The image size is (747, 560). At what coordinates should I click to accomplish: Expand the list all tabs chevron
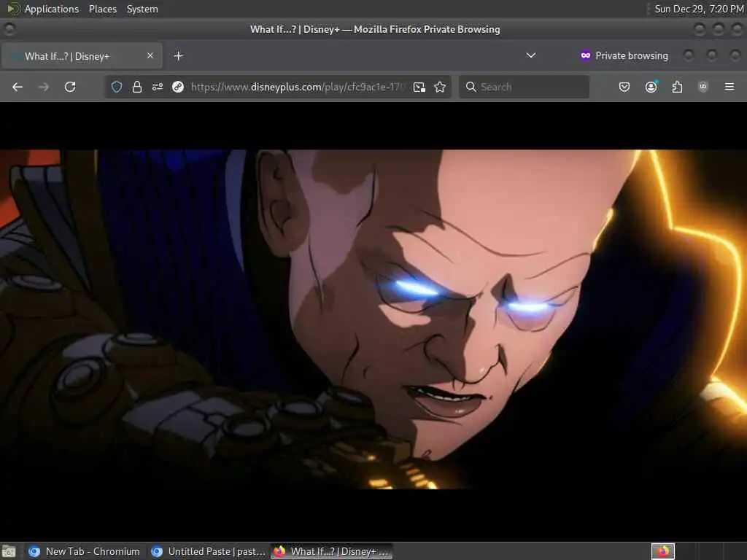pyautogui.click(x=531, y=55)
